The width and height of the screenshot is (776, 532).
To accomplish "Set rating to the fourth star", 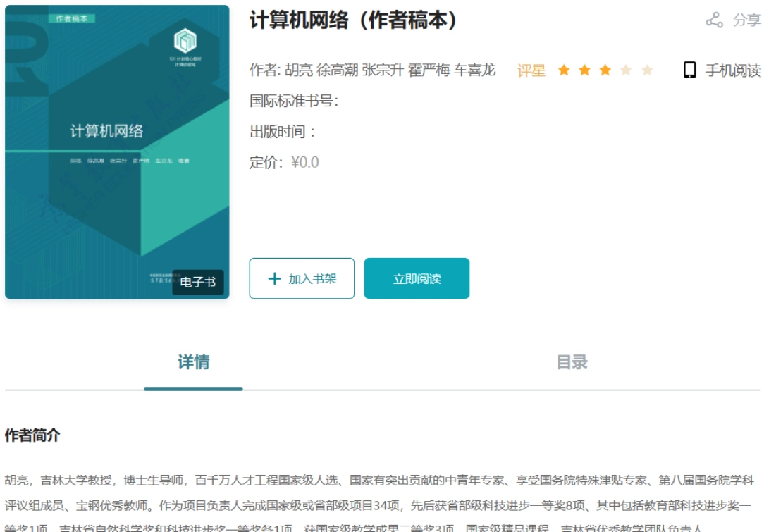I will (x=626, y=70).
